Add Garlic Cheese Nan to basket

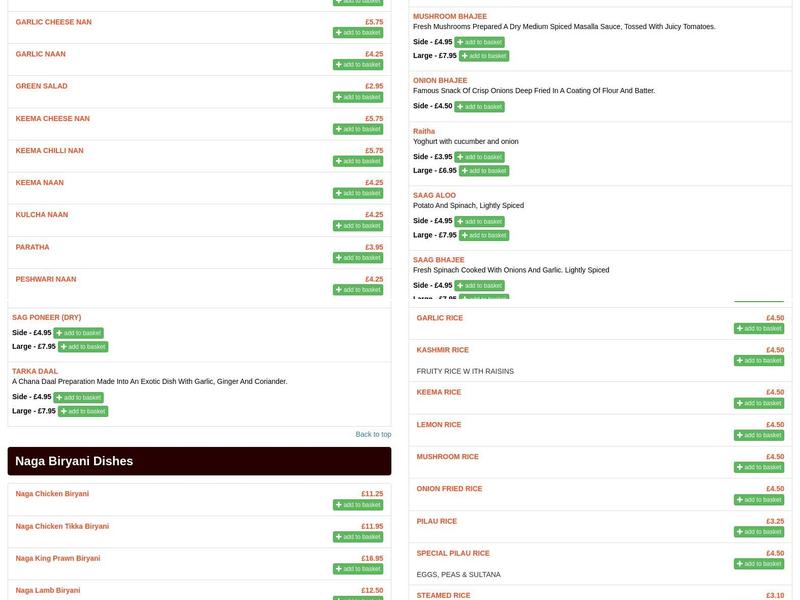pos(357,33)
